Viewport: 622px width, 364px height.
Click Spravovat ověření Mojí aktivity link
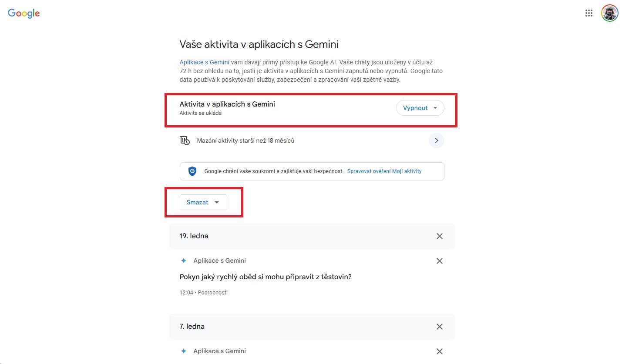click(x=384, y=171)
